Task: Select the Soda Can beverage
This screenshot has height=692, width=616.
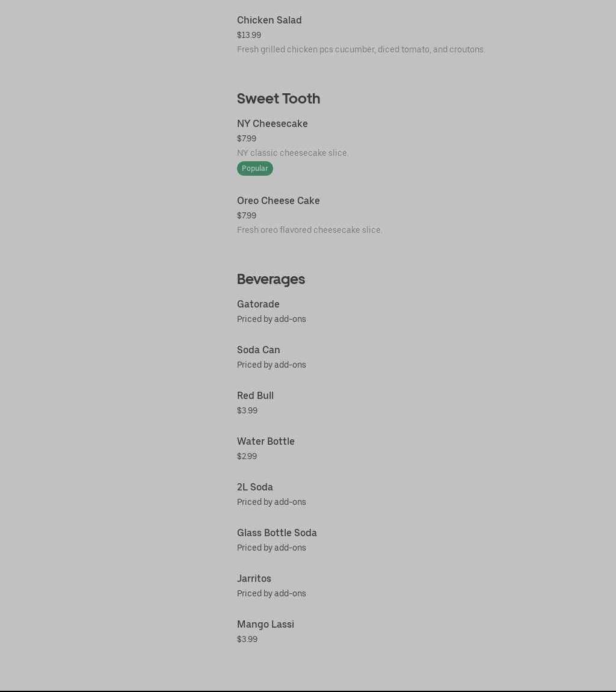Action: point(258,350)
